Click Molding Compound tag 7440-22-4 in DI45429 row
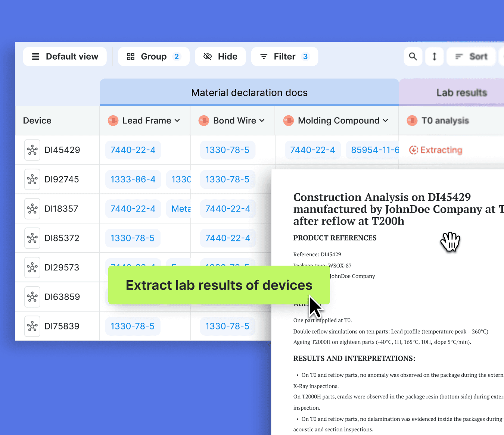Screen dimensions: 504x435 click(x=312, y=150)
